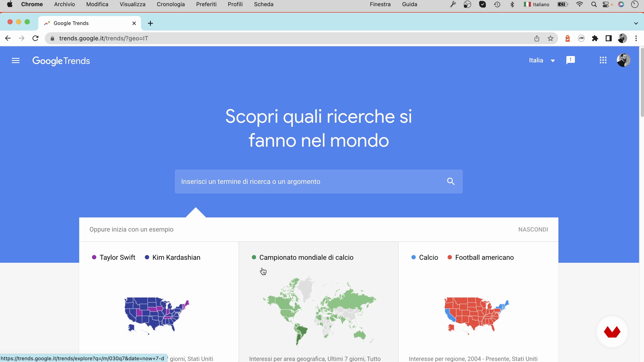
Task: Toggle the Chrome side panel
Action: (608, 38)
